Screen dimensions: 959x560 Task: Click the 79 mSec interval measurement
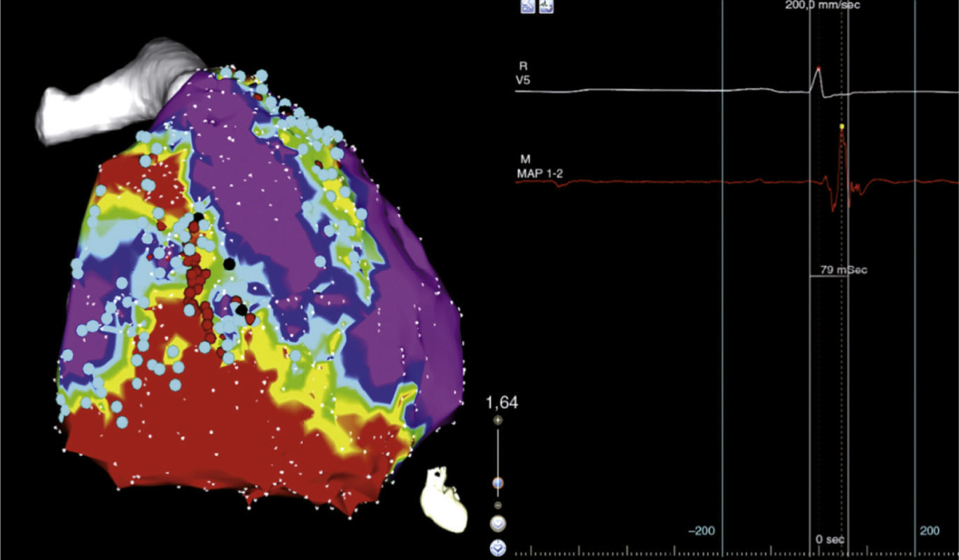coord(843,269)
